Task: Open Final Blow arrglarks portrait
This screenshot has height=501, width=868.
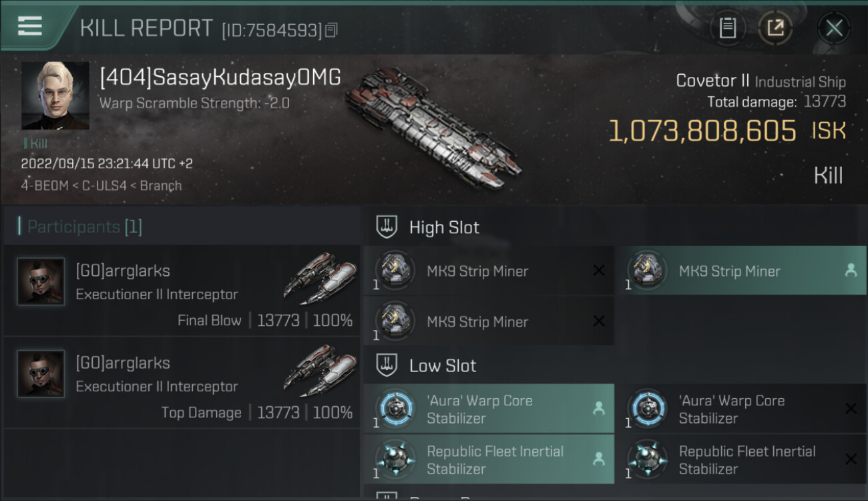Action: pyautogui.click(x=41, y=282)
